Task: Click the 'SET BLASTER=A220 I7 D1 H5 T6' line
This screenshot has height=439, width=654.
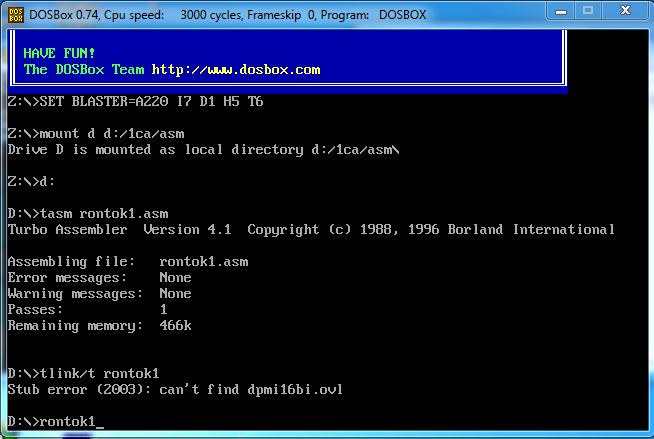Action: pos(136,101)
